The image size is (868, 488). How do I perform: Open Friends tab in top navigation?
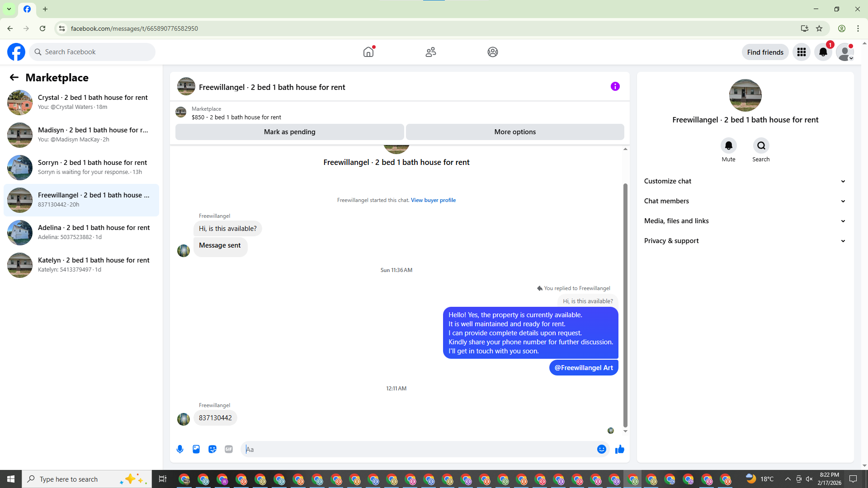pos(430,52)
